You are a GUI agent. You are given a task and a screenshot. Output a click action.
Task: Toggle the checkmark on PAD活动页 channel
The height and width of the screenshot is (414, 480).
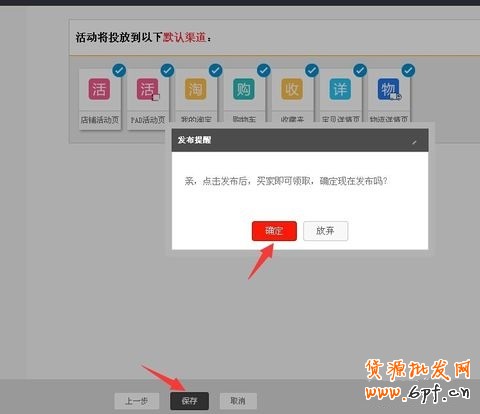tap(167, 70)
